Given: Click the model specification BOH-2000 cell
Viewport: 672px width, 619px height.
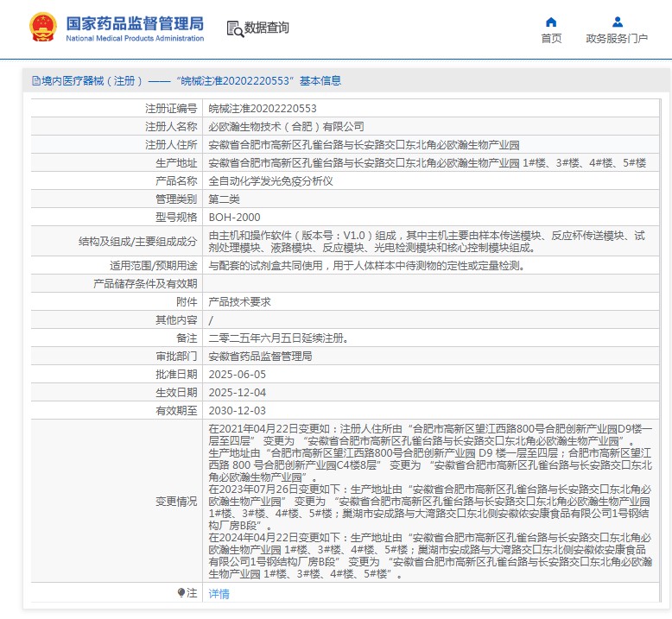Looking at the screenshot, I should pyautogui.click(x=234, y=218).
